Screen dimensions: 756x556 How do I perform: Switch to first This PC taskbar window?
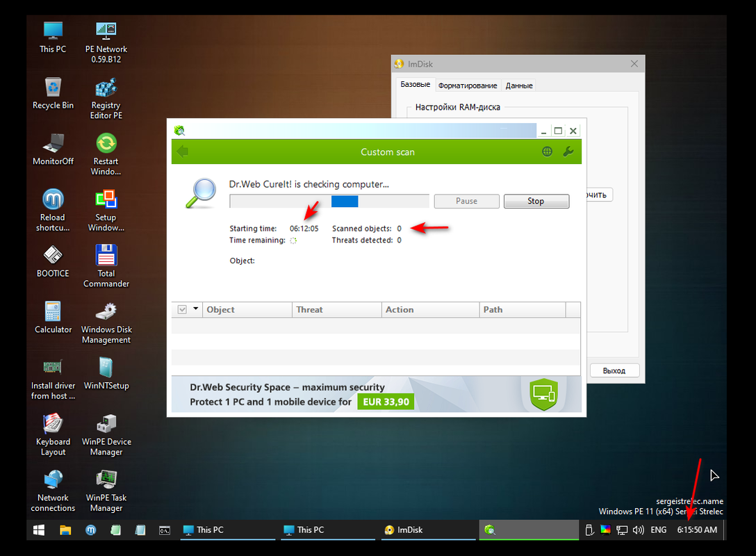click(x=228, y=530)
